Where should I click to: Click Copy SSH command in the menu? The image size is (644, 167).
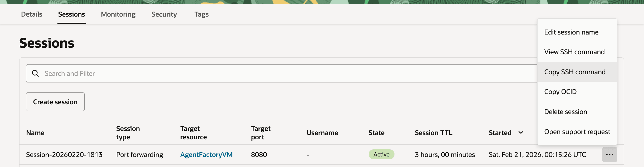pos(575,72)
